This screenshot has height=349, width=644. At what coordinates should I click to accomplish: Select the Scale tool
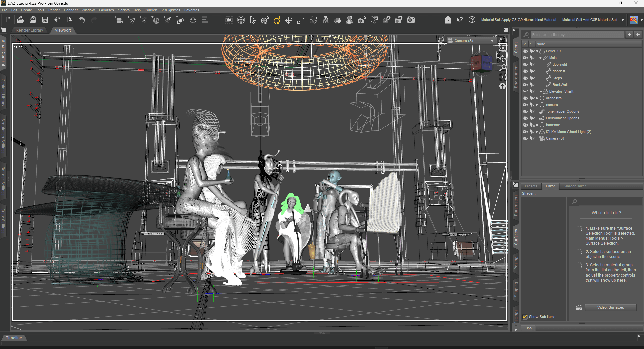tap(301, 20)
